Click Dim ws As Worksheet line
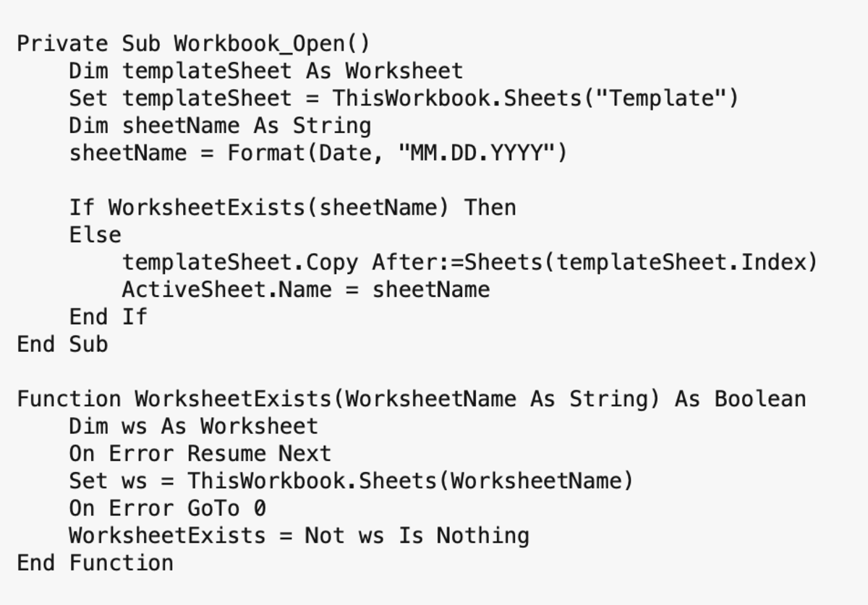 coord(193,426)
